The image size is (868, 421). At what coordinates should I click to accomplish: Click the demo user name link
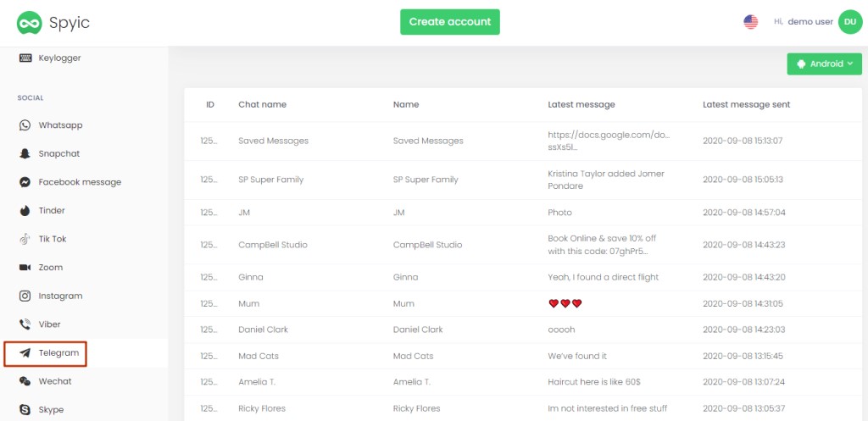click(x=810, y=22)
